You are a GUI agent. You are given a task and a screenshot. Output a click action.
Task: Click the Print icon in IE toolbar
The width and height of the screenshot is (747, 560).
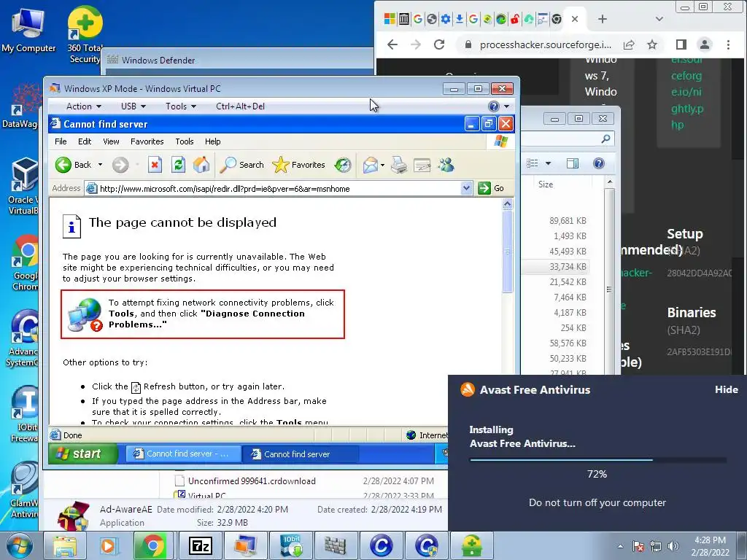point(399,165)
